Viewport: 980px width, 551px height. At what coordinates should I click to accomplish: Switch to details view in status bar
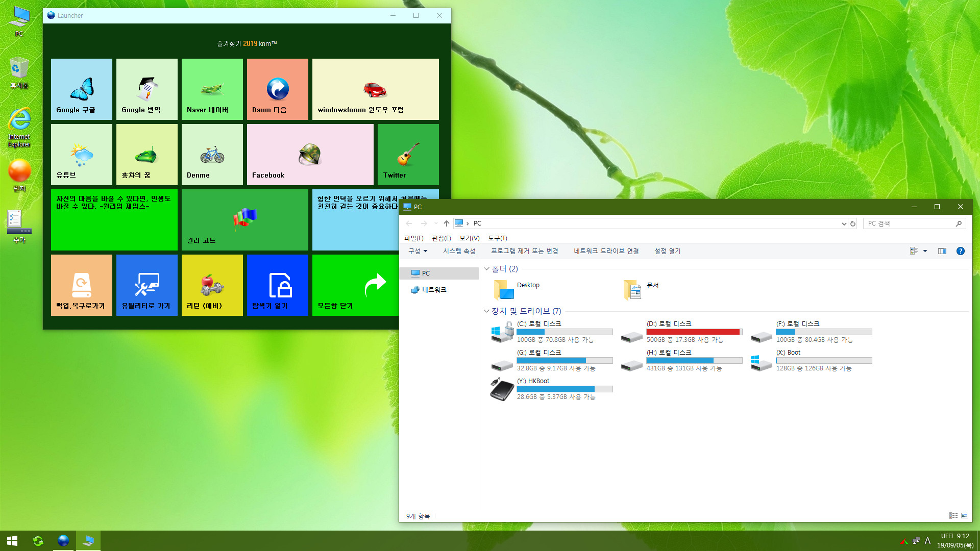click(953, 516)
